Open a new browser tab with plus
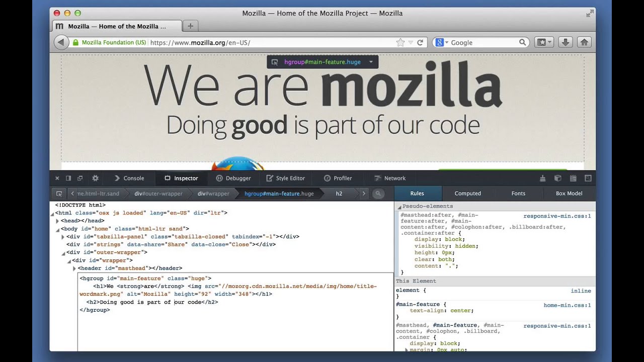This screenshot has width=644, height=362. coord(190,26)
